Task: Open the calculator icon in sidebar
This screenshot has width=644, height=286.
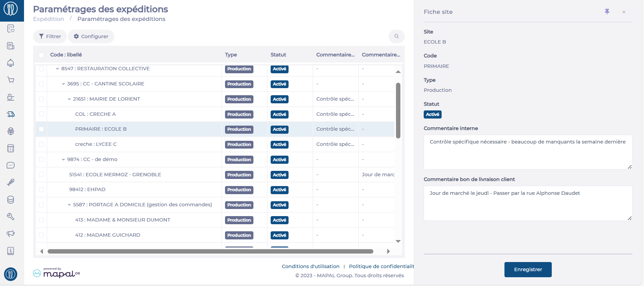Action: click(x=11, y=149)
